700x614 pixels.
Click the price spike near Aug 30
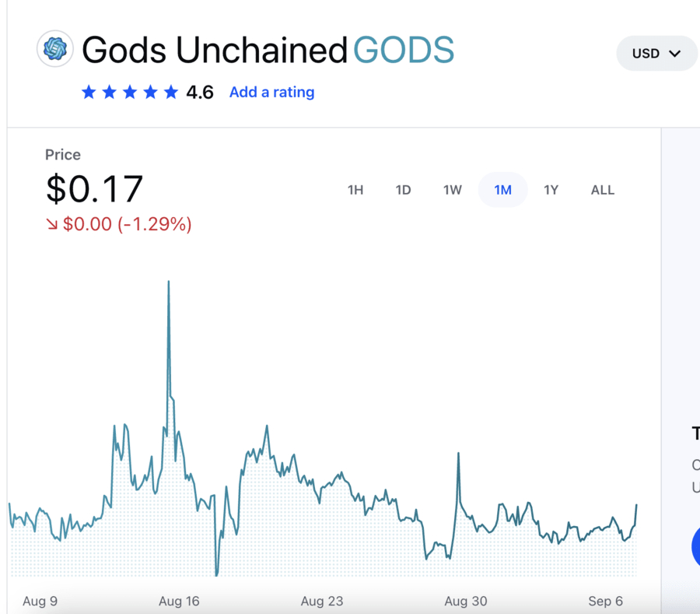[x=458, y=454]
